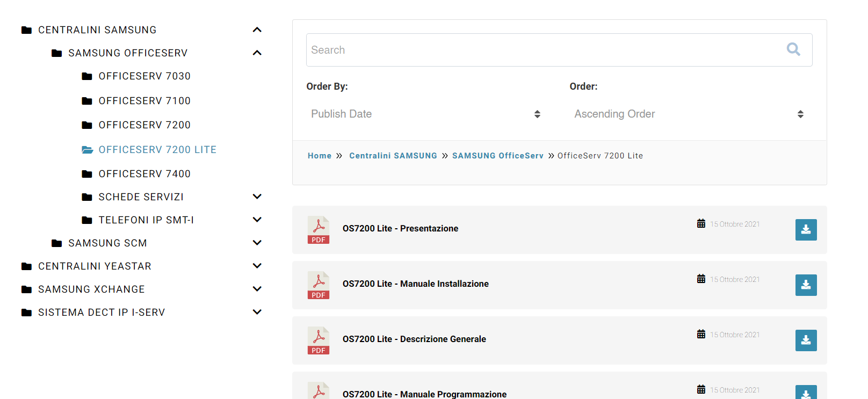This screenshot has width=868, height=399.
Task: Open Centralini Samsung in the tree
Action: pos(97,30)
